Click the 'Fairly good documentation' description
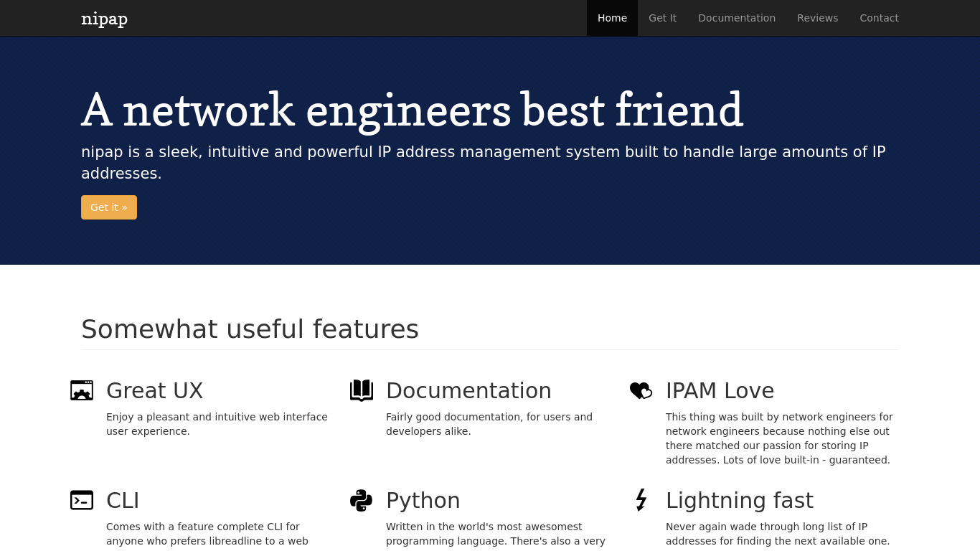 [x=489, y=424]
